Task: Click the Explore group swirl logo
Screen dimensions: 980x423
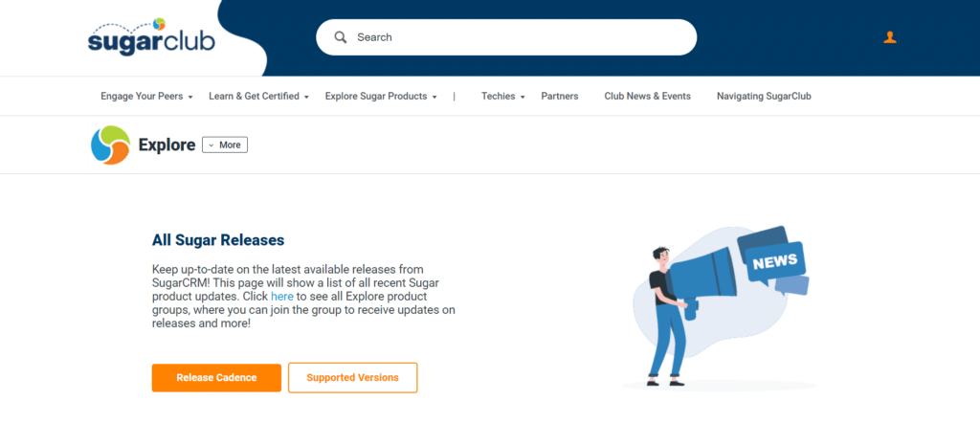Action: [110, 145]
